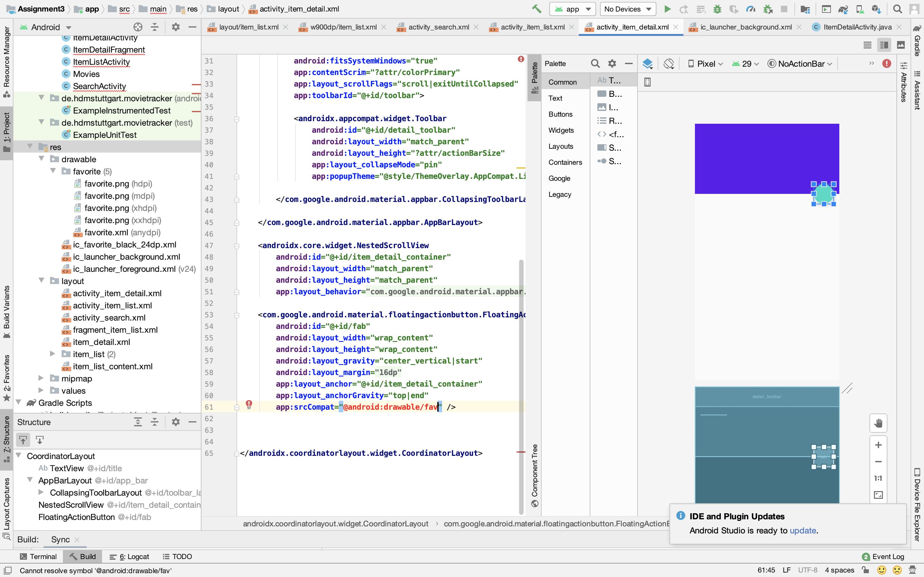Click orientation rotate icon in design toolbar

point(669,64)
